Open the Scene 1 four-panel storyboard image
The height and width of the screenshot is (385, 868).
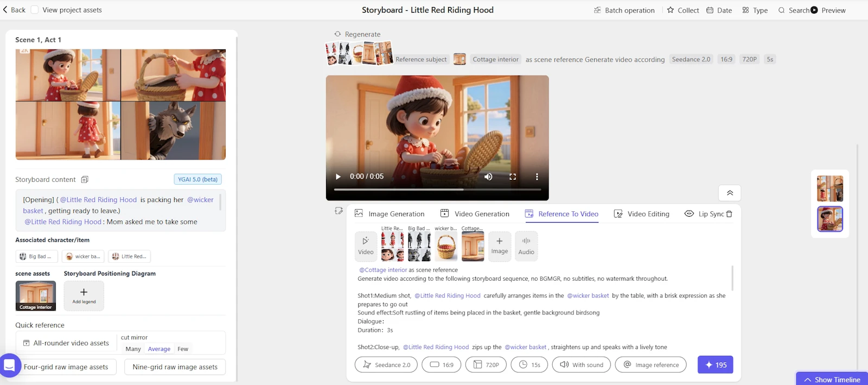point(120,104)
